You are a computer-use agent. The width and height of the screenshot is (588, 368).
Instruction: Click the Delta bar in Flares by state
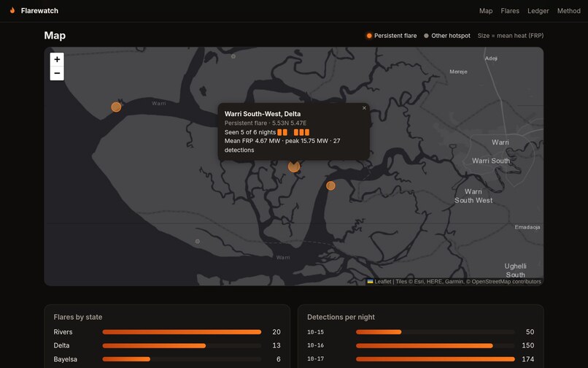[x=182, y=345]
